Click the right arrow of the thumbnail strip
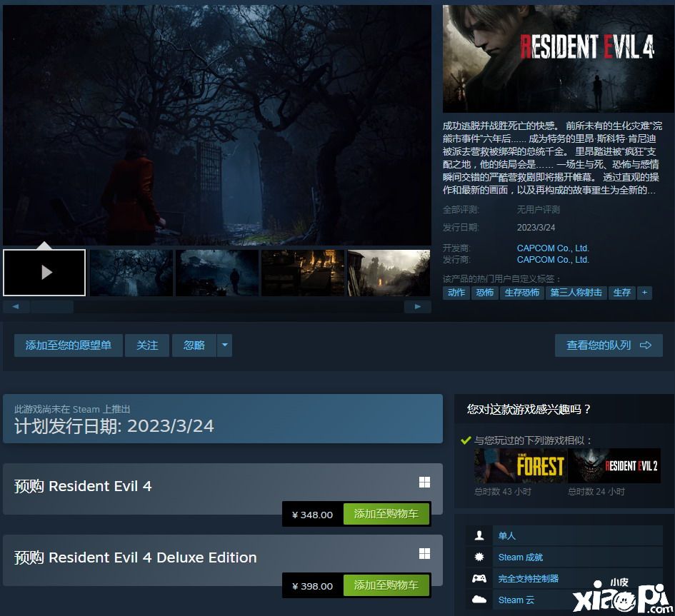675x616 pixels. (x=418, y=307)
